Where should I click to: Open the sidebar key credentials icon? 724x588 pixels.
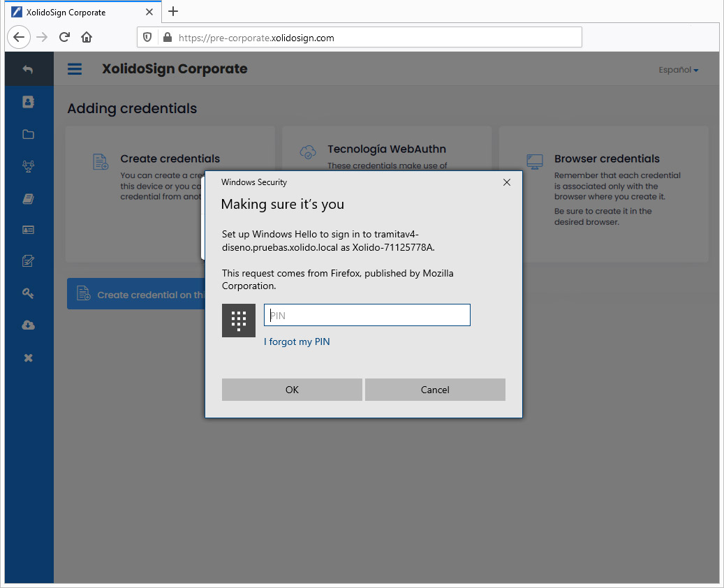pos(28,293)
